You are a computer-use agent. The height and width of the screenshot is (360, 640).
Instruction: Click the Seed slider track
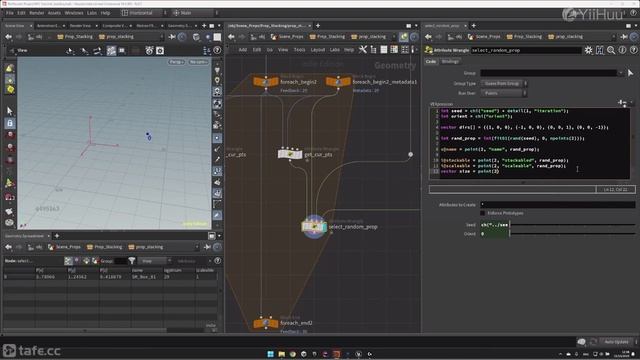(572, 224)
